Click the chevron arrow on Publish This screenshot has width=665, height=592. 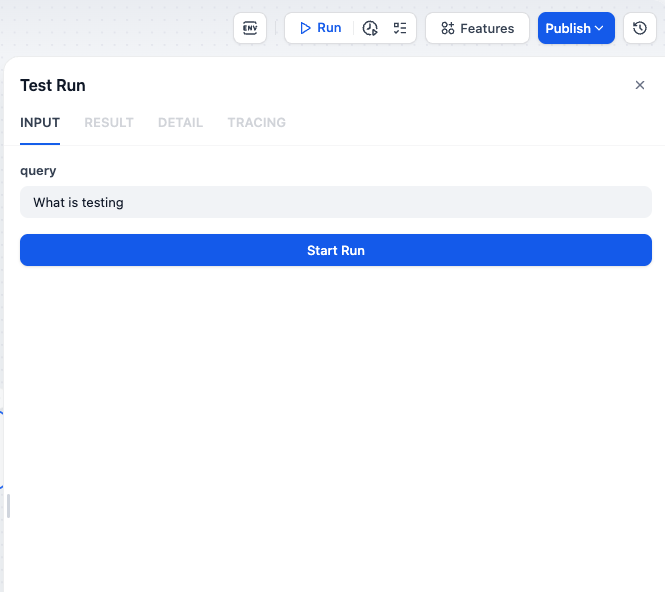click(x=600, y=28)
